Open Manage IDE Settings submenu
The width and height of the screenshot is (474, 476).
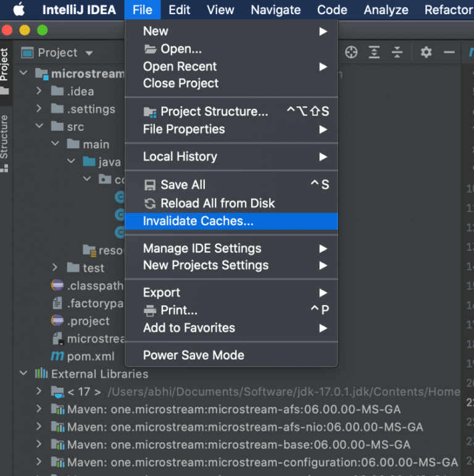tap(231, 249)
